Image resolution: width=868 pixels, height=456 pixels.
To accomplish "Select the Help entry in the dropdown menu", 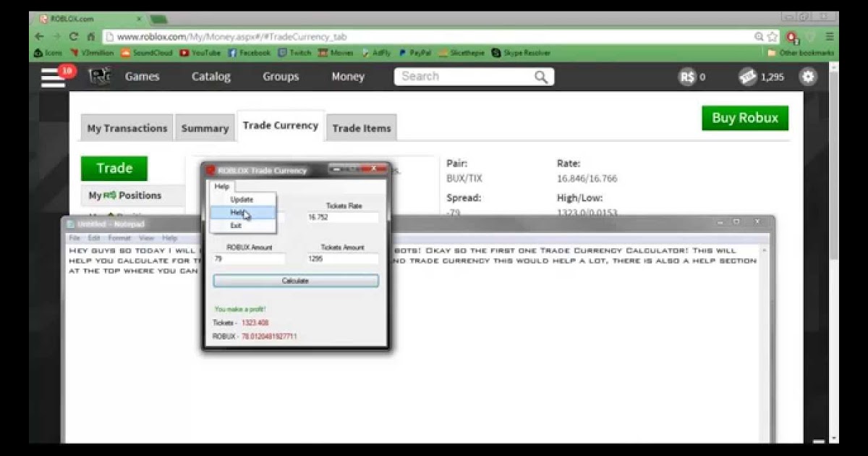I will click(x=242, y=213).
